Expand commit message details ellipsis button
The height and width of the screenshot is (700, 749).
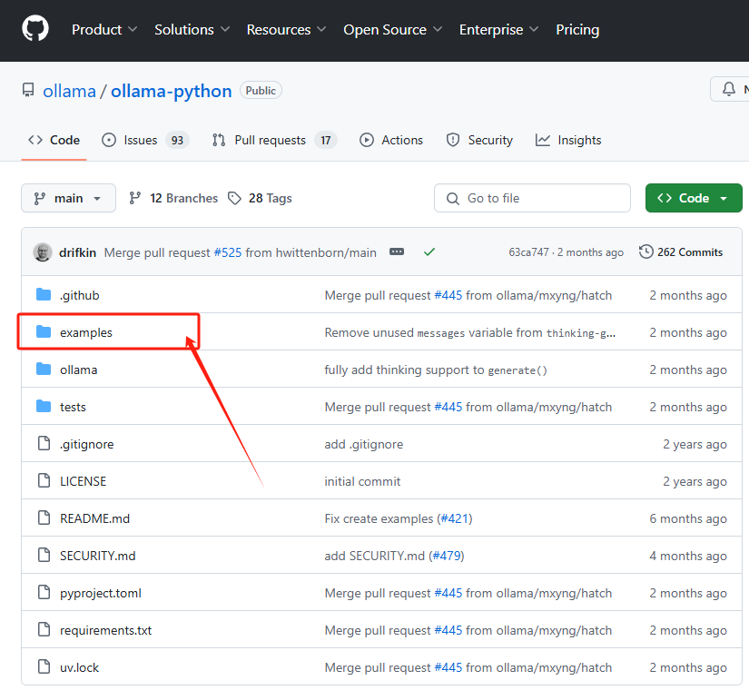coord(397,251)
